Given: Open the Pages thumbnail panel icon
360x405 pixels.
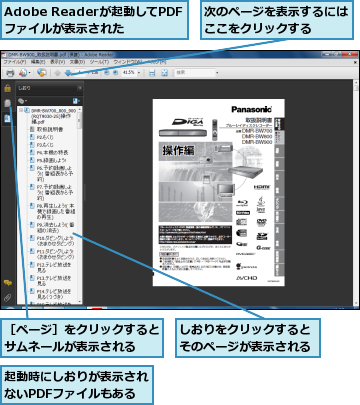Looking at the screenshot, I should tap(7, 103).
